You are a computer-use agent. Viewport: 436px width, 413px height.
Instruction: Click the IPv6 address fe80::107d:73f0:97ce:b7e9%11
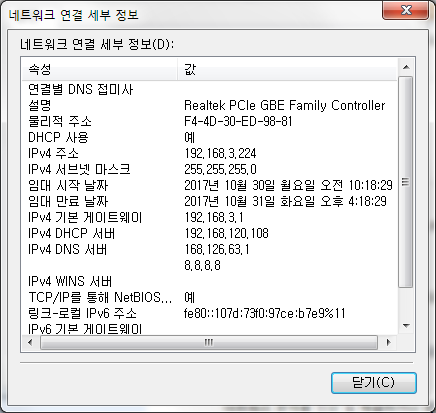pos(265,313)
